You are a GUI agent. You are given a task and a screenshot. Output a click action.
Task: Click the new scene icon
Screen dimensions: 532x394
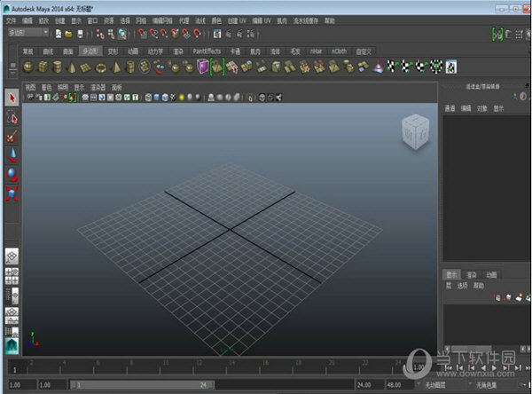[59, 34]
